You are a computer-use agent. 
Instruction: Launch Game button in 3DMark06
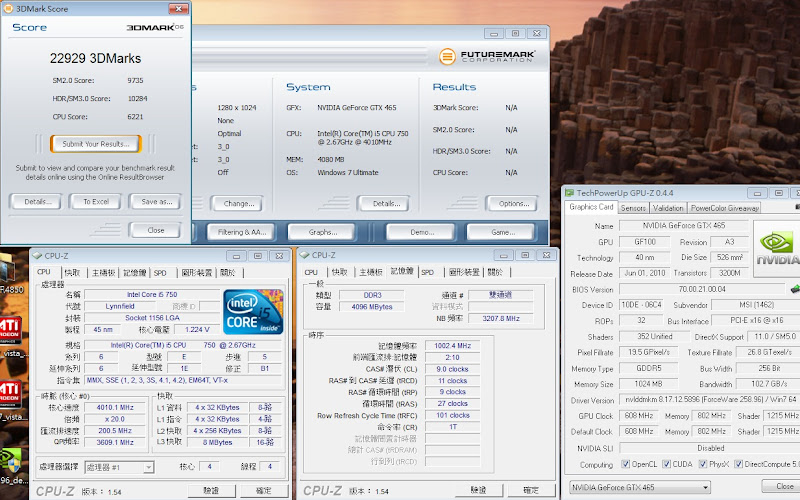pyautogui.click(x=502, y=232)
